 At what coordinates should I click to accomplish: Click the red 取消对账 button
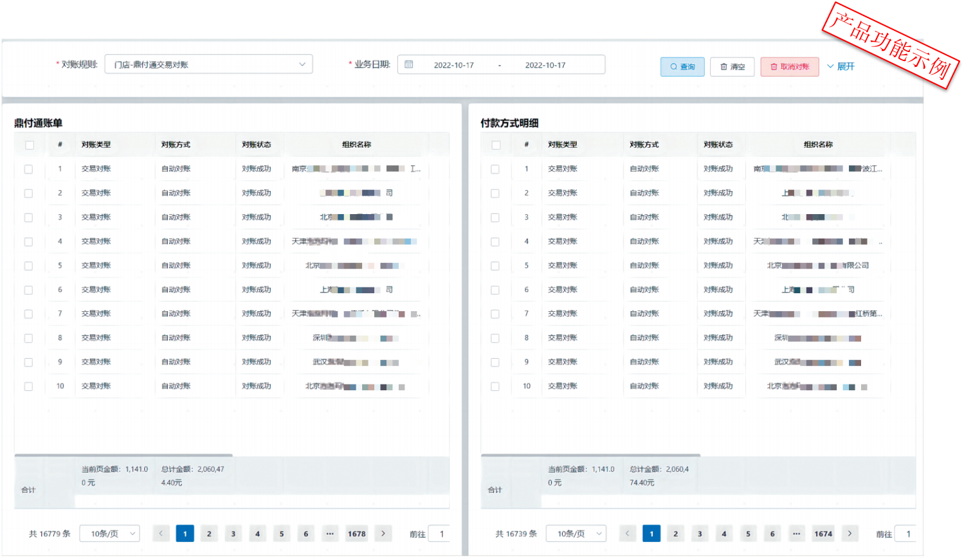coord(789,67)
